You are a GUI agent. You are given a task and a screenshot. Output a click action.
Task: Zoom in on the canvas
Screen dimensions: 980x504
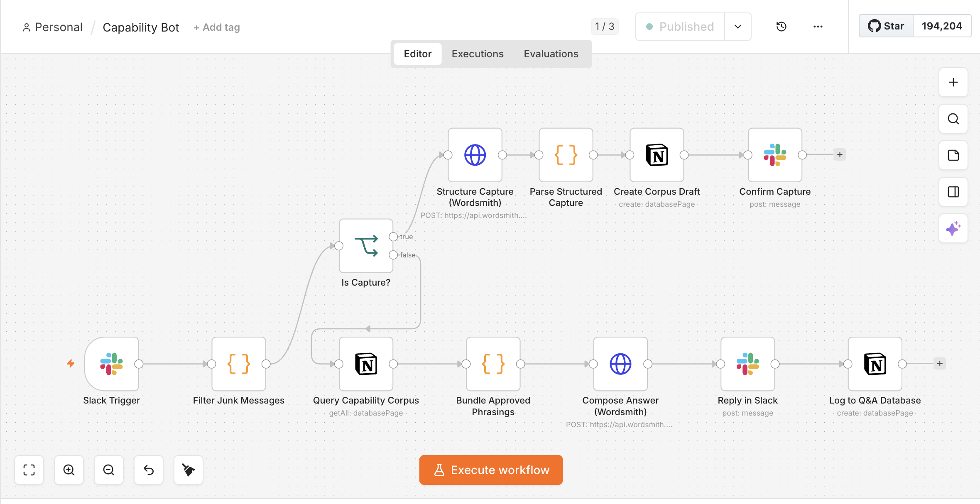[69, 470]
